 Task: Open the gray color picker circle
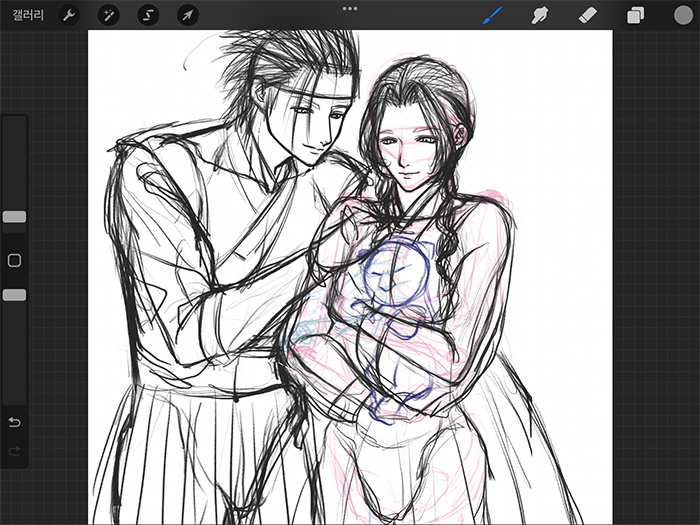pyautogui.click(x=683, y=15)
